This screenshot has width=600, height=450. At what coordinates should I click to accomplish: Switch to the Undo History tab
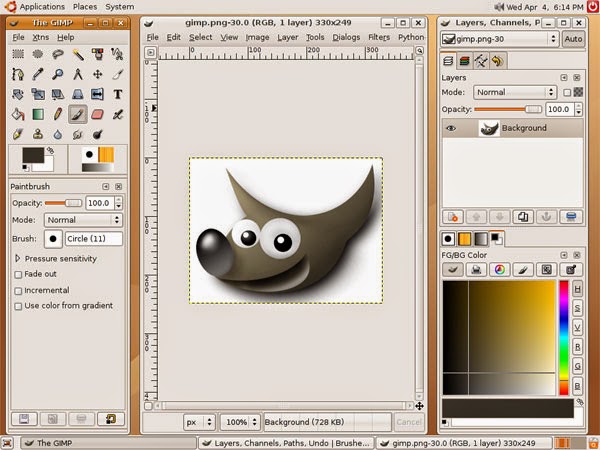497,61
